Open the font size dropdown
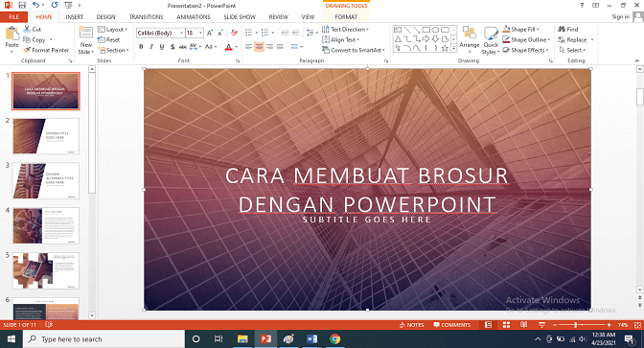Screen dimensions: 644x348 (x=200, y=33)
